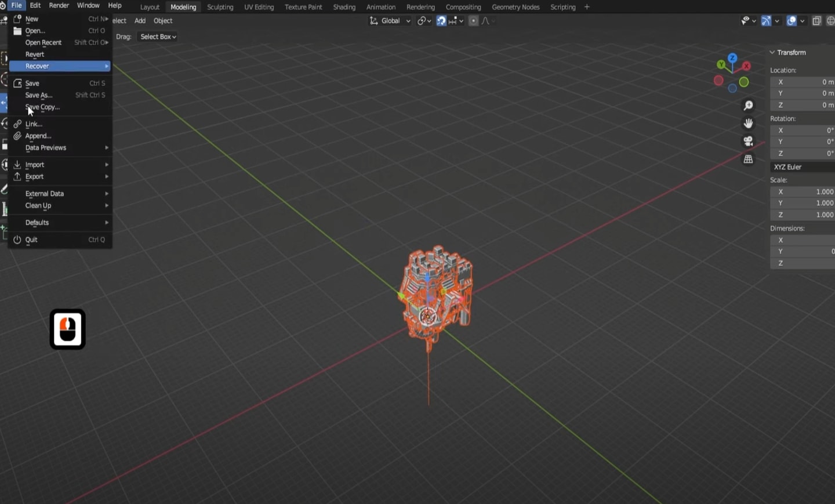Expand the Clean Up submenu
This screenshot has height=504, width=835.
(x=60, y=205)
